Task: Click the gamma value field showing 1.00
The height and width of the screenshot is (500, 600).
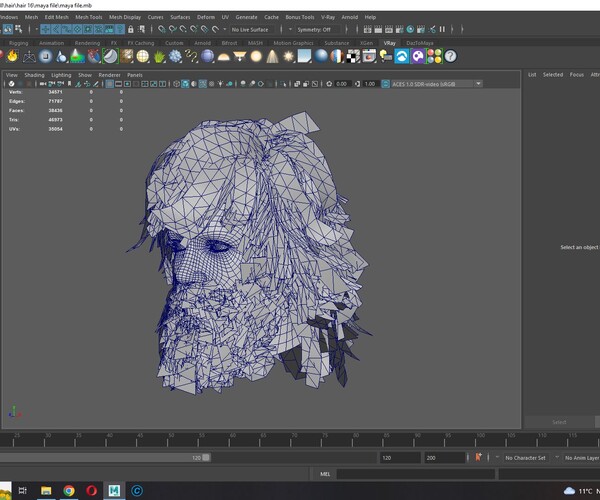Action: coord(370,84)
